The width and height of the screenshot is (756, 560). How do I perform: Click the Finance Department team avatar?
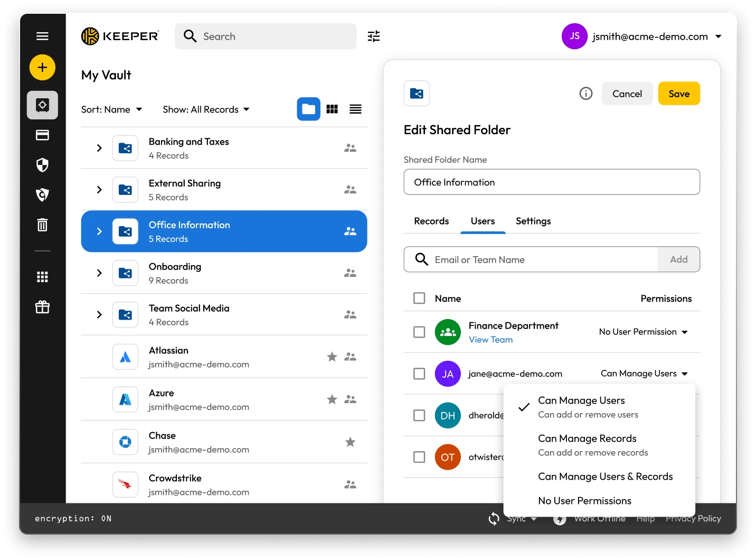pyautogui.click(x=448, y=332)
